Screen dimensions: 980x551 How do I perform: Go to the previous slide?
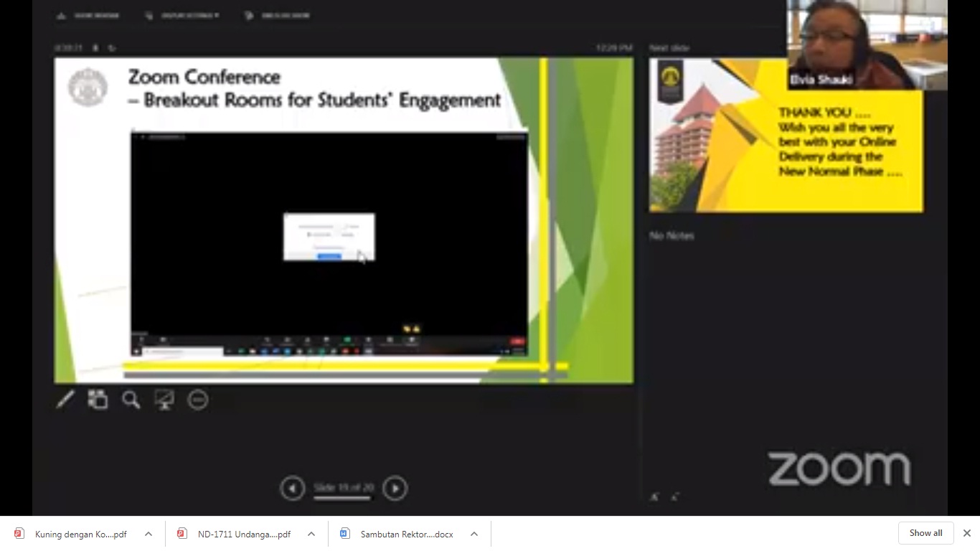292,489
